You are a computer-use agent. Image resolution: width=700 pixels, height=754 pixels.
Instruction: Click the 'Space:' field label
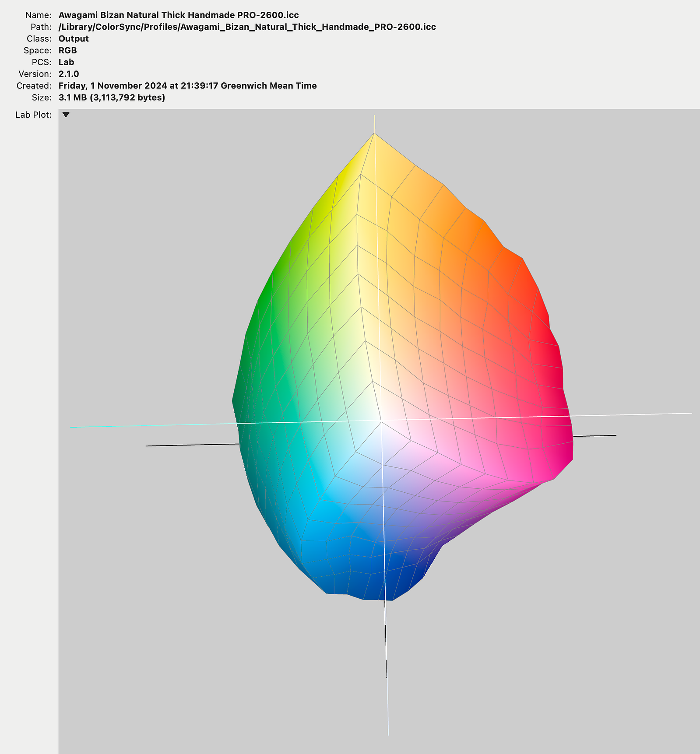point(38,50)
